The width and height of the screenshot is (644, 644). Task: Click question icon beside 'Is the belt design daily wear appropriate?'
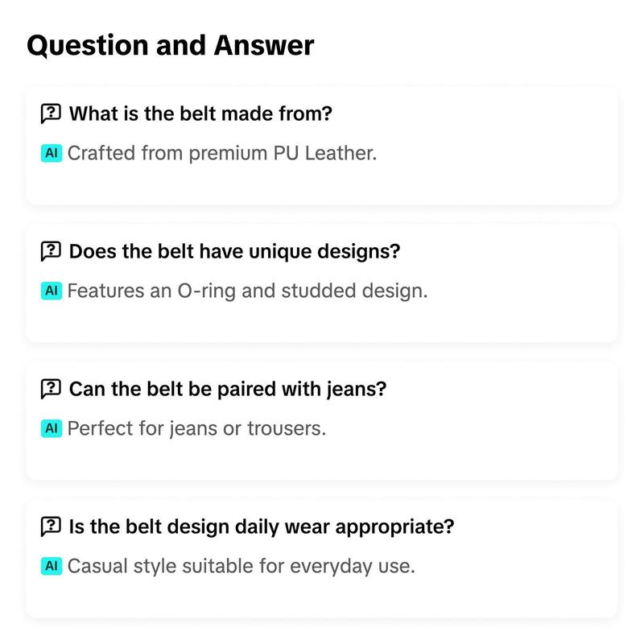51,526
